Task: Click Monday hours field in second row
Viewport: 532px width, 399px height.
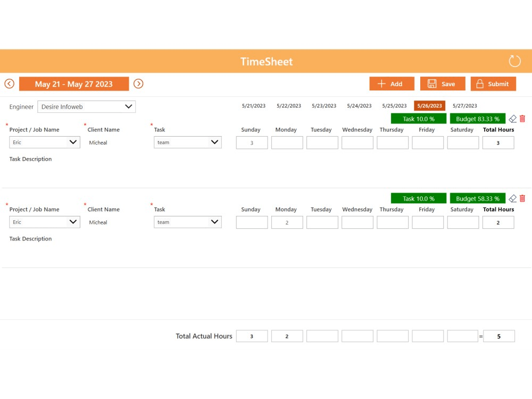Action: [x=287, y=222]
